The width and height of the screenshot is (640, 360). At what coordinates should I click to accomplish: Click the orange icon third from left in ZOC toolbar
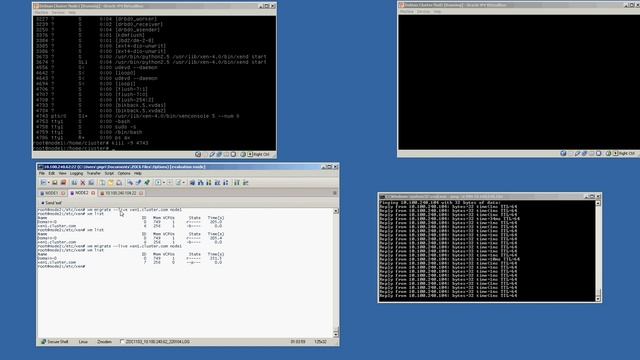coord(63,182)
